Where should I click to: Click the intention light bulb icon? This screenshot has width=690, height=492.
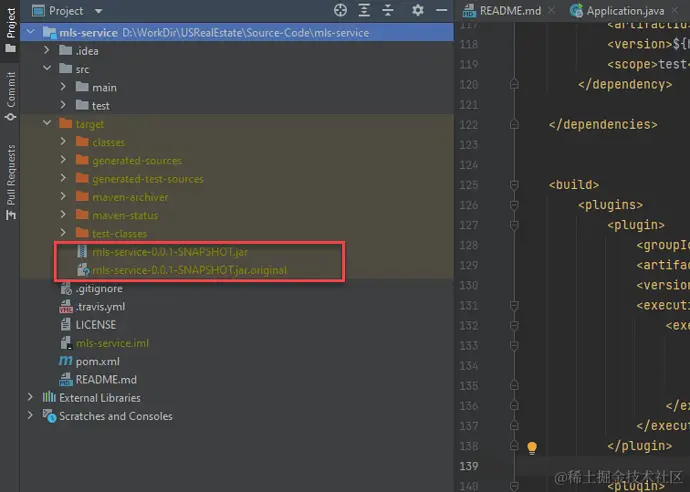[x=532, y=448]
